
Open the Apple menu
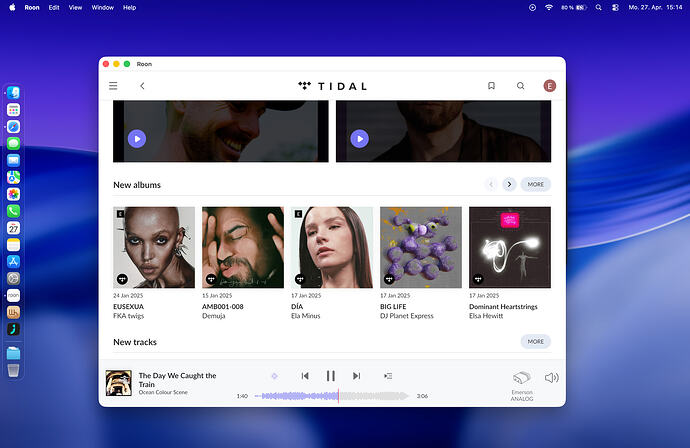[x=12, y=7]
